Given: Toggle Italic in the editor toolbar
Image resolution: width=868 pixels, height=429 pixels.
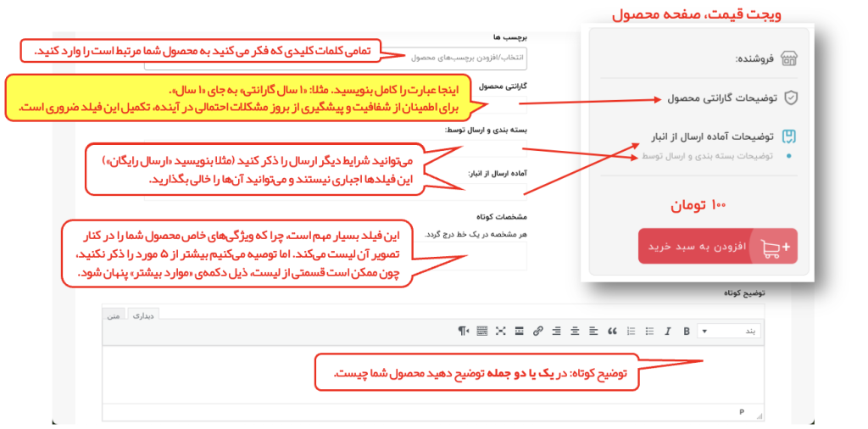Looking at the screenshot, I should click(x=667, y=331).
